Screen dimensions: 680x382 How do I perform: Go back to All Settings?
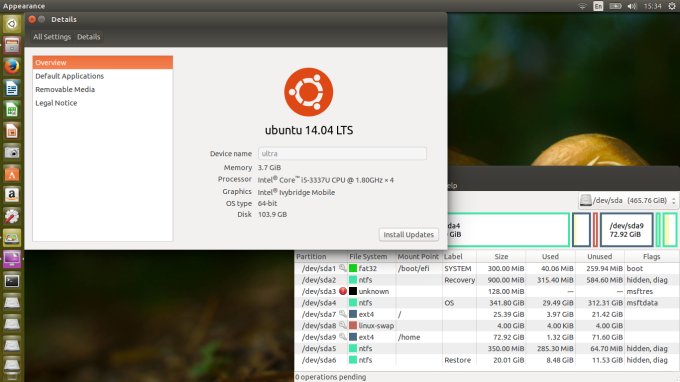point(52,37)
